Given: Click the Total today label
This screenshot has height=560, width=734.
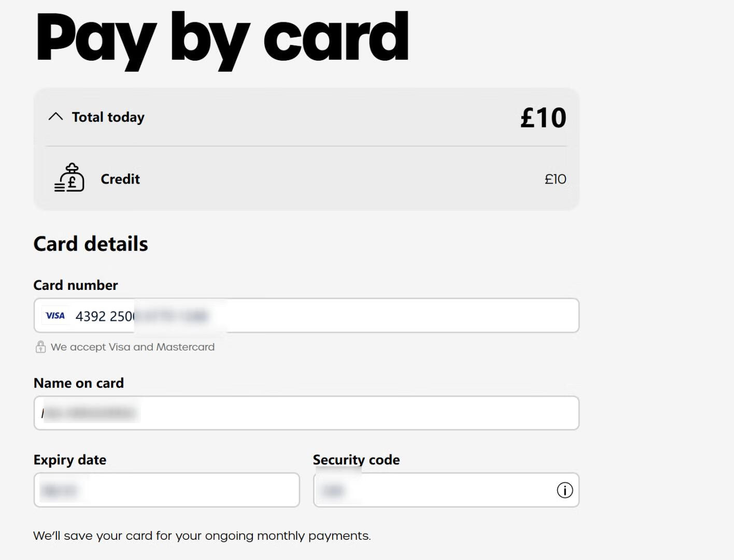Looking at the screenshot, I should (108, 117).
